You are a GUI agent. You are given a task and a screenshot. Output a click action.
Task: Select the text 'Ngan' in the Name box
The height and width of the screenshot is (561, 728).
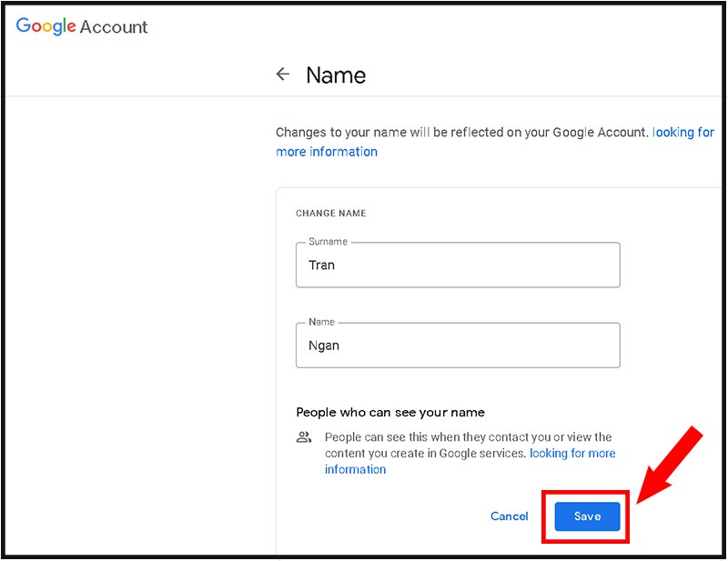[324, 346]
